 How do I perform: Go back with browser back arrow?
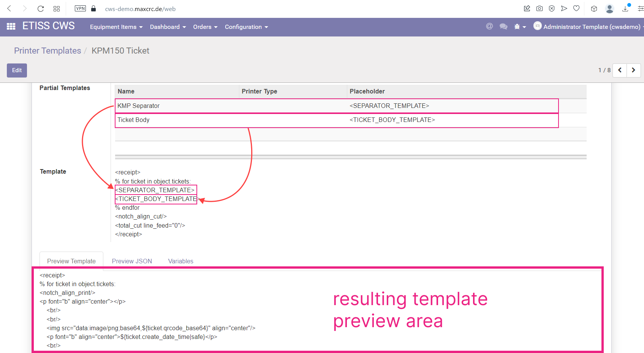click(x=9, y=8)
